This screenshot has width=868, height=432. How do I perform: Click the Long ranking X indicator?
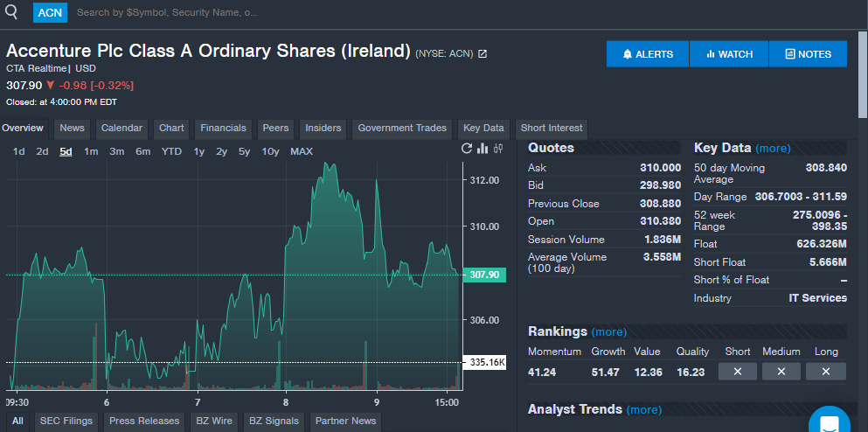[x=825, y=372]
